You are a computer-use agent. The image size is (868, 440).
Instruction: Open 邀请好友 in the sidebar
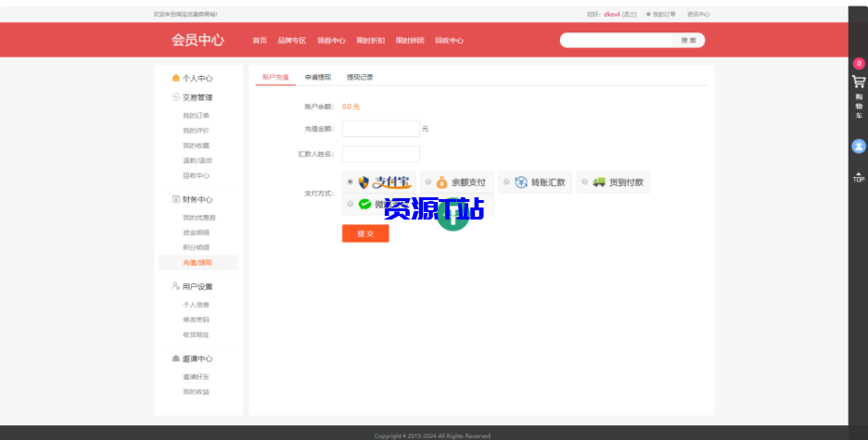tap(196, 376)
